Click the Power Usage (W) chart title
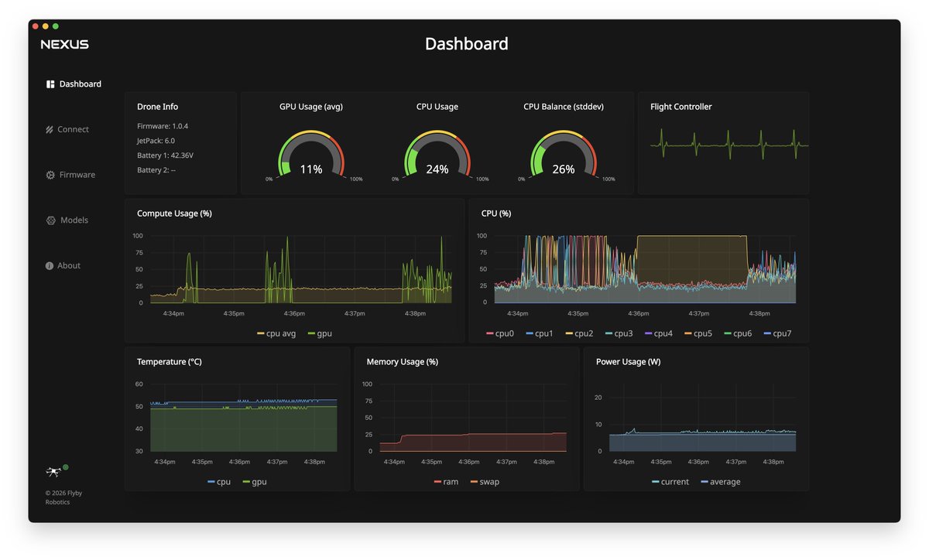 point(629,362)
